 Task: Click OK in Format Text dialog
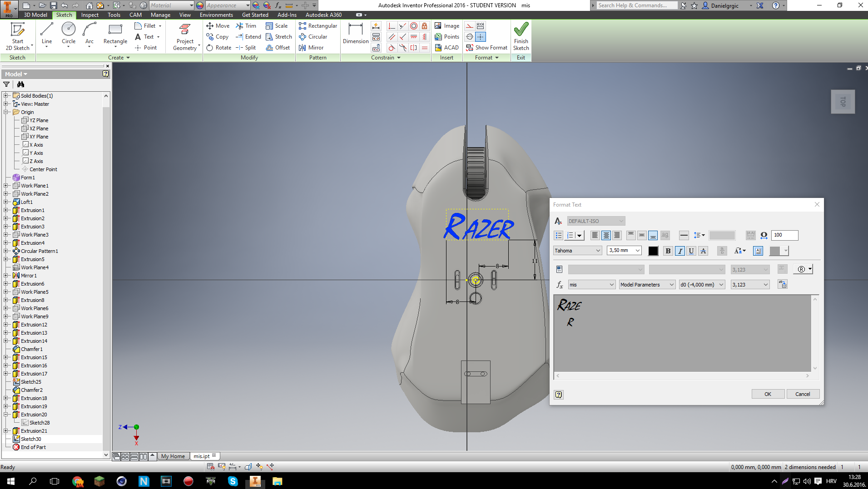click(768, 394)
